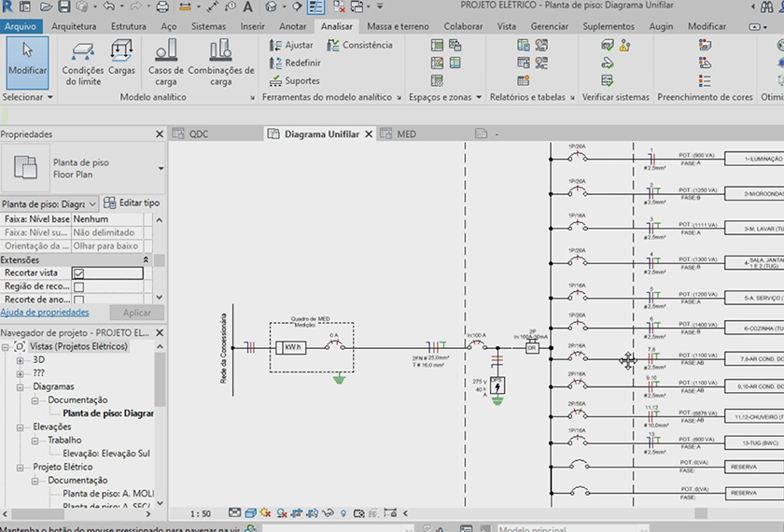Switch to the Sistemas ribbon tab
784x532 pixels.
pos(208,26)
